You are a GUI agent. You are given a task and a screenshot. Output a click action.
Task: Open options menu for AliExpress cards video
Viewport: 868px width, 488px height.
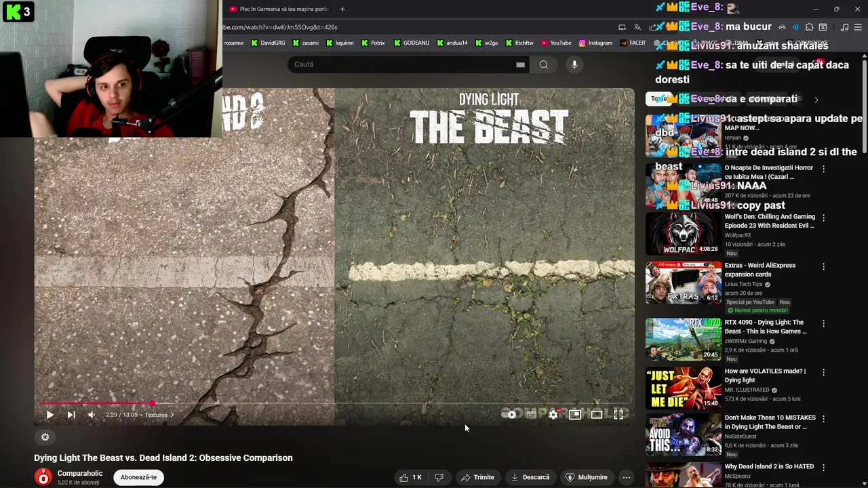[823, 266]
